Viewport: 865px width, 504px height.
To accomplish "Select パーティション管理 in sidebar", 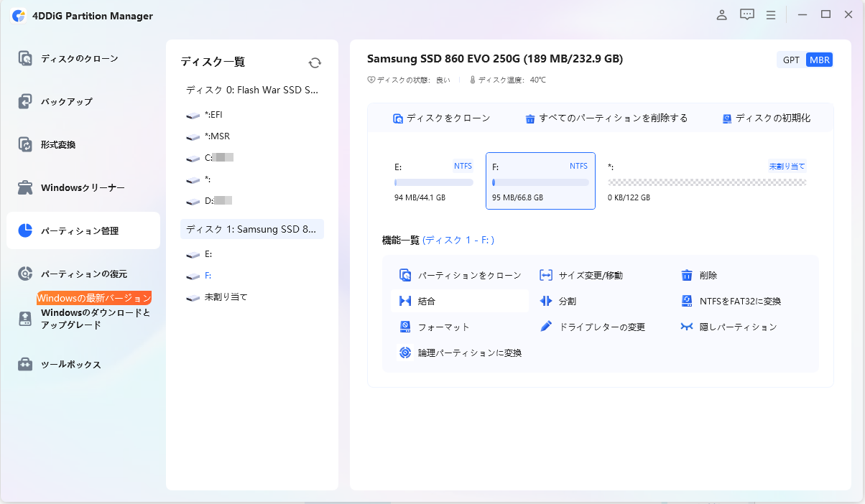I will coord(83,231).
